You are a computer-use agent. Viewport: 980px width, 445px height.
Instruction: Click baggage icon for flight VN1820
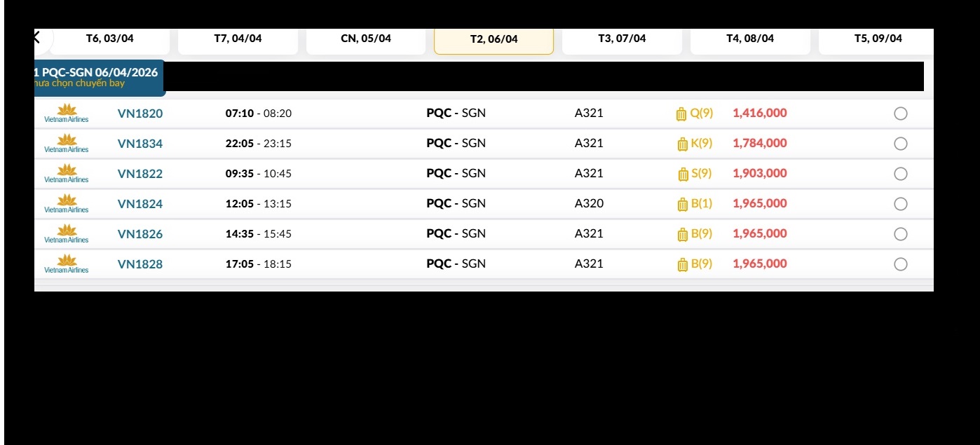[681, 114]
